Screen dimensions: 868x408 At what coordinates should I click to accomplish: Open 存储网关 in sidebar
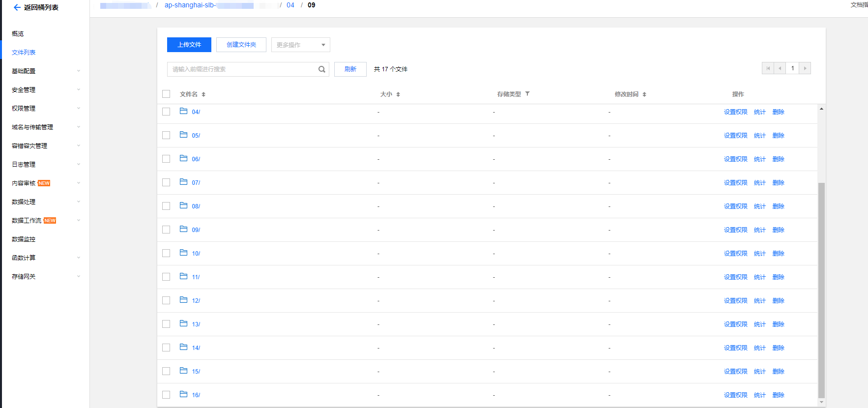(x=24, y=277)
